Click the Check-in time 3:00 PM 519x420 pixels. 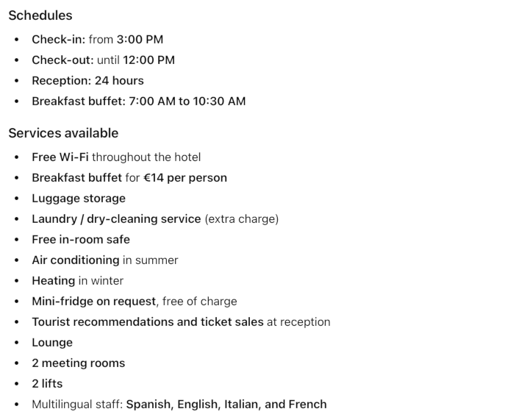[x=140, y=40]
